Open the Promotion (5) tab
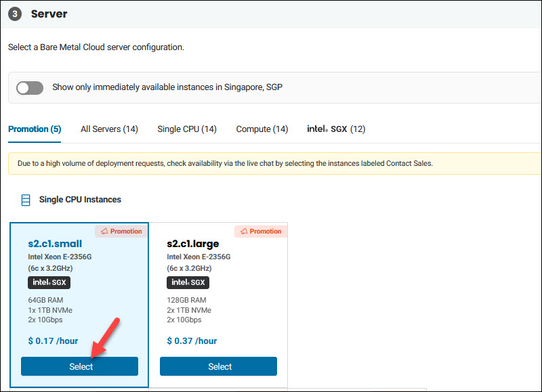 [x=35, y=129]
